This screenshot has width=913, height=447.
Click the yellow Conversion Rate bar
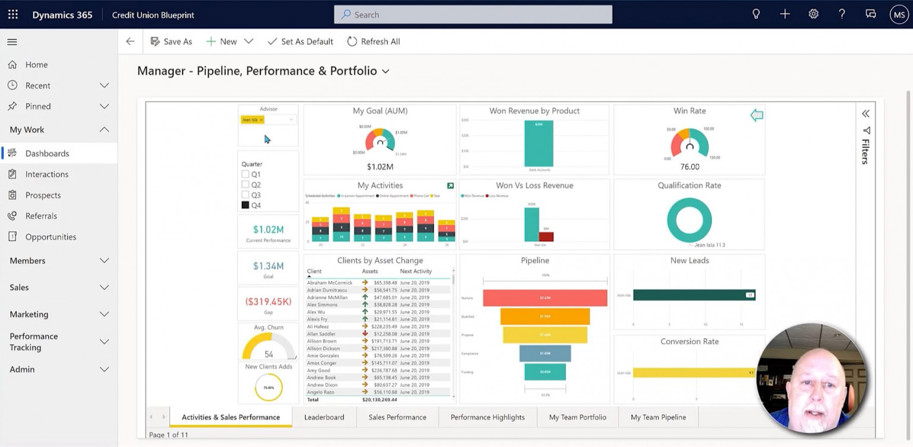[x=694, y=372]
